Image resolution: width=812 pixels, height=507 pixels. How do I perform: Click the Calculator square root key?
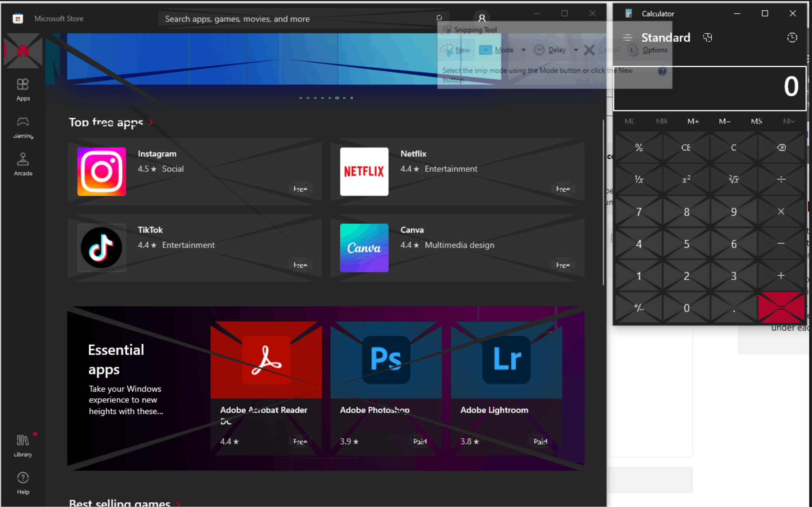click(733, 179)
